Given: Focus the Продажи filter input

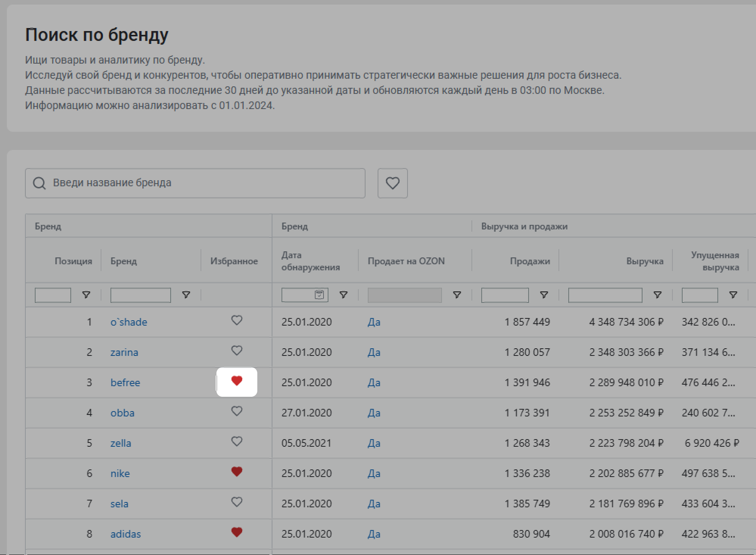Looking at the screenshot, I should [x=505, y=295].
